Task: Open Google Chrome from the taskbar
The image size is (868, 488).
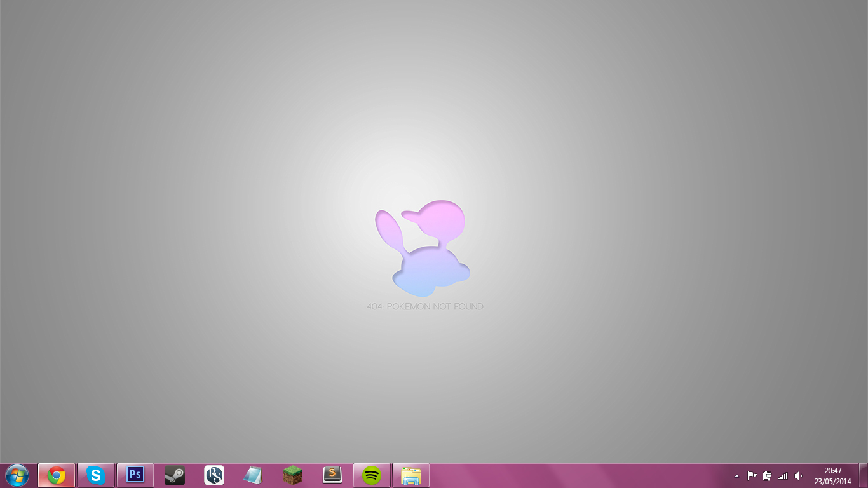Action: pos(57,475)
